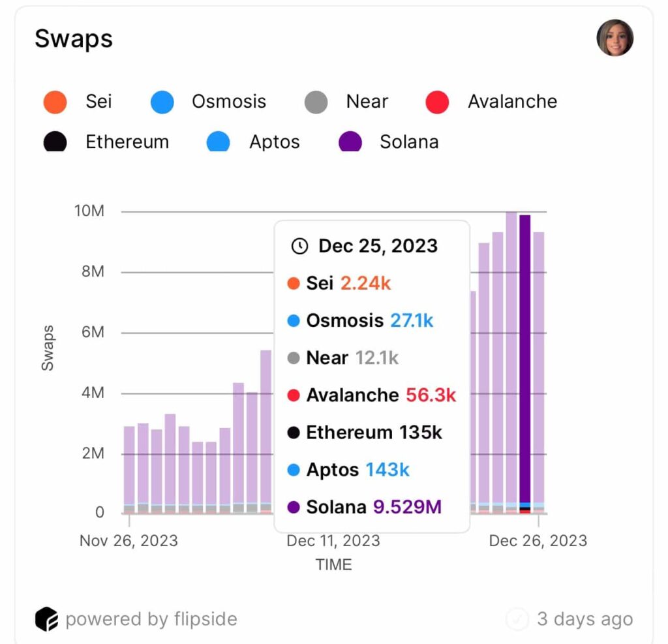Click the Swaps chart title

pyautogui.click(x=74, y=39)
